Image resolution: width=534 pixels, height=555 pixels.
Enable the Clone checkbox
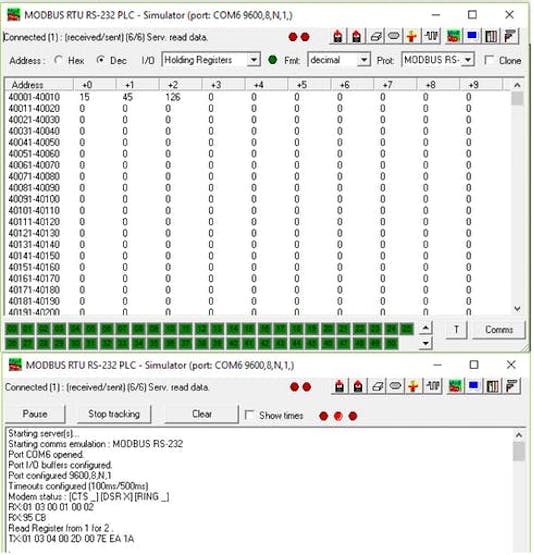pyautogui.click(x=489, y=60)
